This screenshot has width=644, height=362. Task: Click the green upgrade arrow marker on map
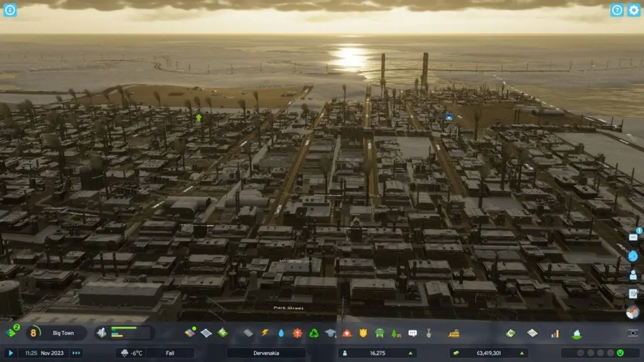(x=199, y=118)
